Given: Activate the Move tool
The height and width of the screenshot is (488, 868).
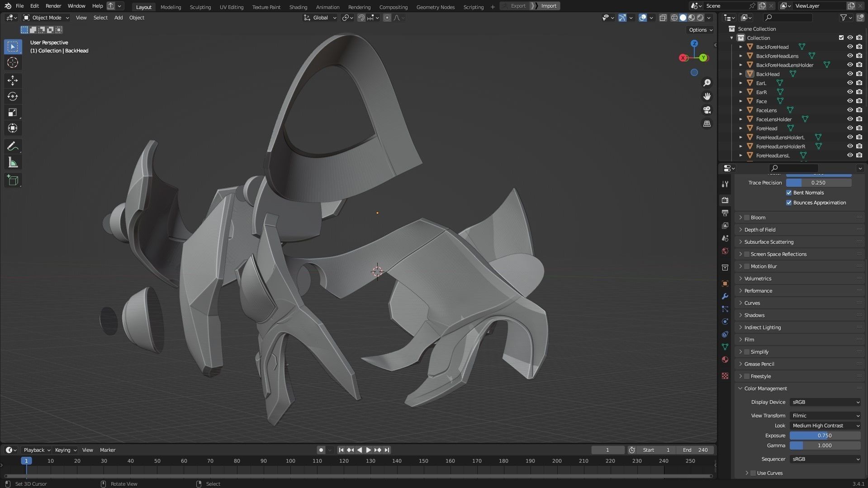Looking at the screenshot, I should [x=13, y=81].
